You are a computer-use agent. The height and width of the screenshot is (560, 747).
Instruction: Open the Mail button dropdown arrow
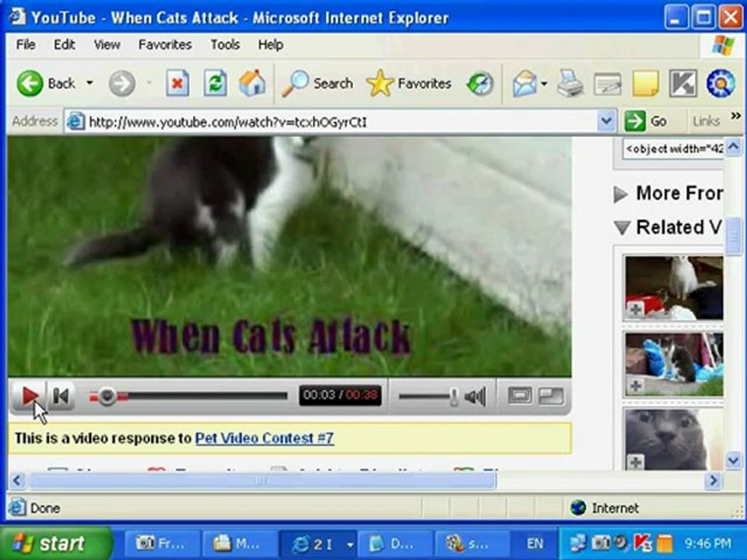(x=544, y=84)
